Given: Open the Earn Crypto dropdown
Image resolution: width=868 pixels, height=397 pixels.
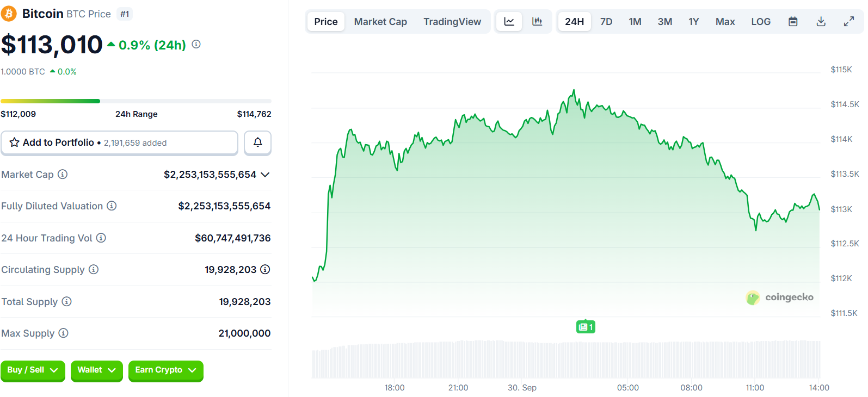Looking at the screenshot, I should pyautogui.click(x=165, y=370).
